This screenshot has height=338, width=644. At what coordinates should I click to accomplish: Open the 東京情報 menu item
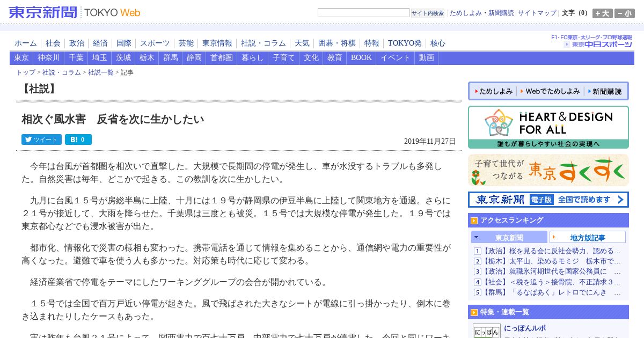point(217,43)
